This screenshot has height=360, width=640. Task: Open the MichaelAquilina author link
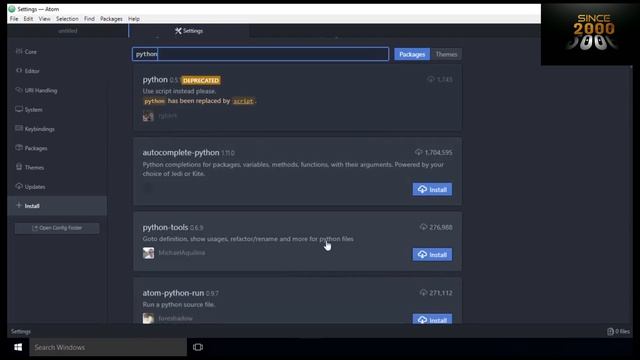tap(182, 253)
